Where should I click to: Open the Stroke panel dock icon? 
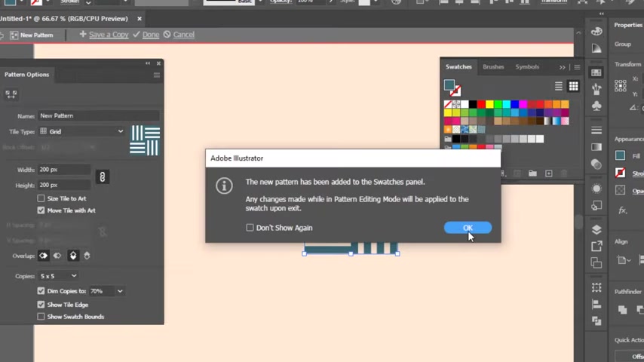click(596, 130)
